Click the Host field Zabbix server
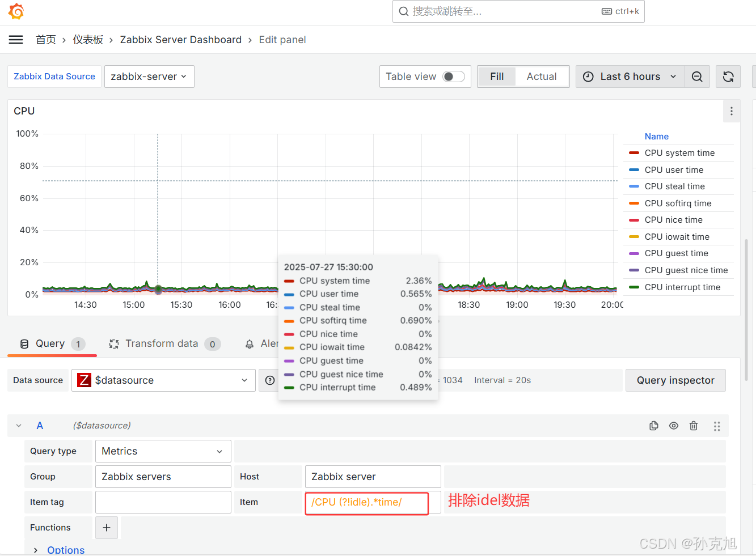This screenshot has height=556, width=756. (373, 477)
